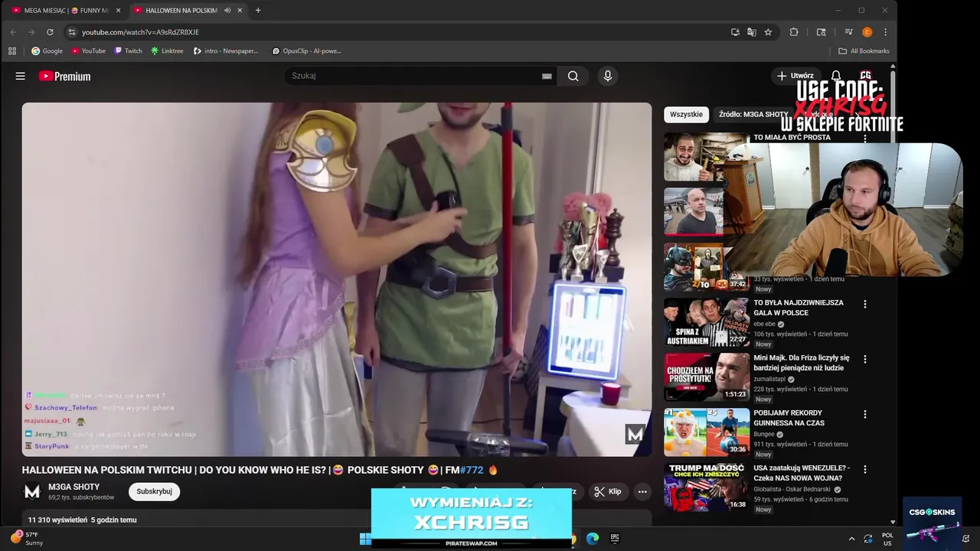Open the Linktree bookmark
Screen dimensions: 980x551
tap(167, 51)
